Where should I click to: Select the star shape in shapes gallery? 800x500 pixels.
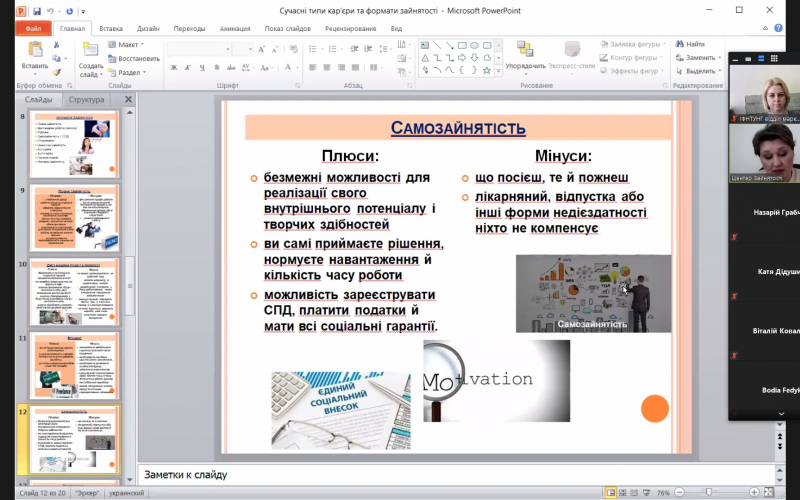(487, 70)
